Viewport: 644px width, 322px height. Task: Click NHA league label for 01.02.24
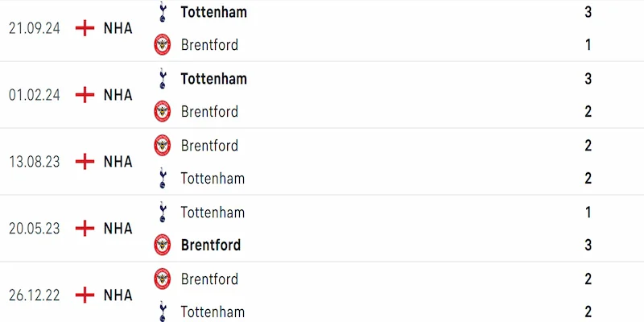click(x=118, y=95)
